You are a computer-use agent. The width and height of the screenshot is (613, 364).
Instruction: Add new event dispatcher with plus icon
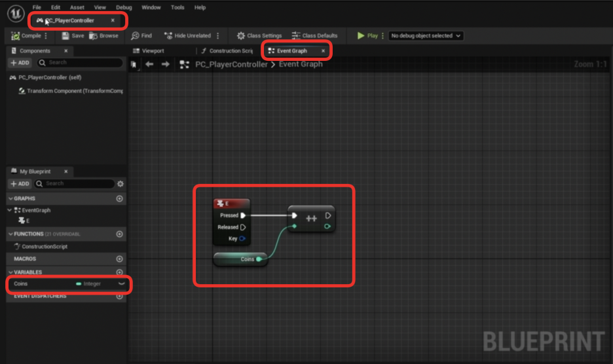click(x=120, y=297)
